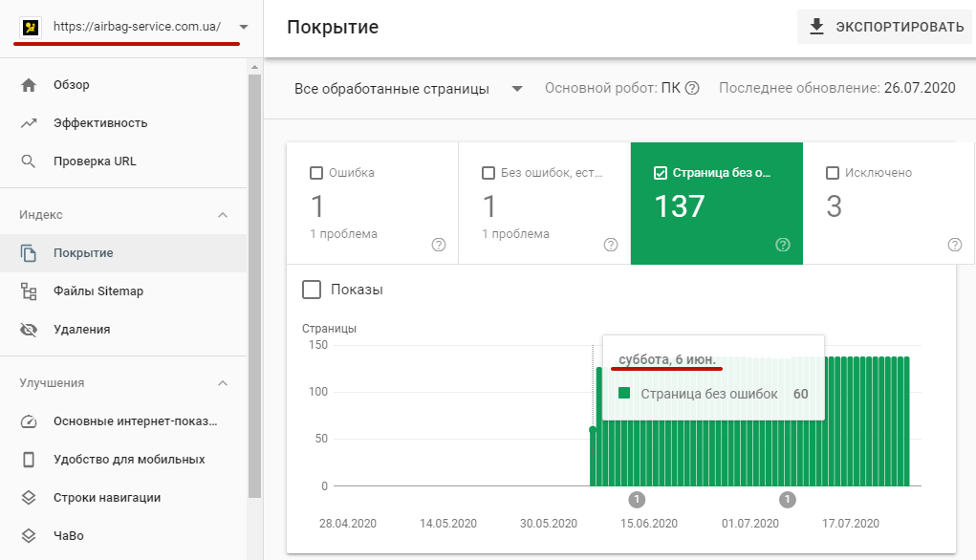
Task: Open Эффективность report in the sidebar
Action: [123, 123]
